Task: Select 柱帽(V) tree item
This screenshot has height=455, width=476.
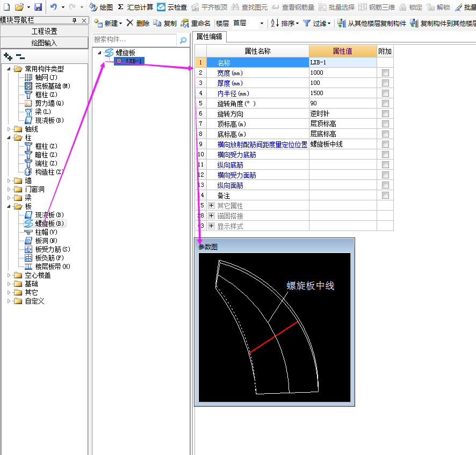Action: (41, 232)
